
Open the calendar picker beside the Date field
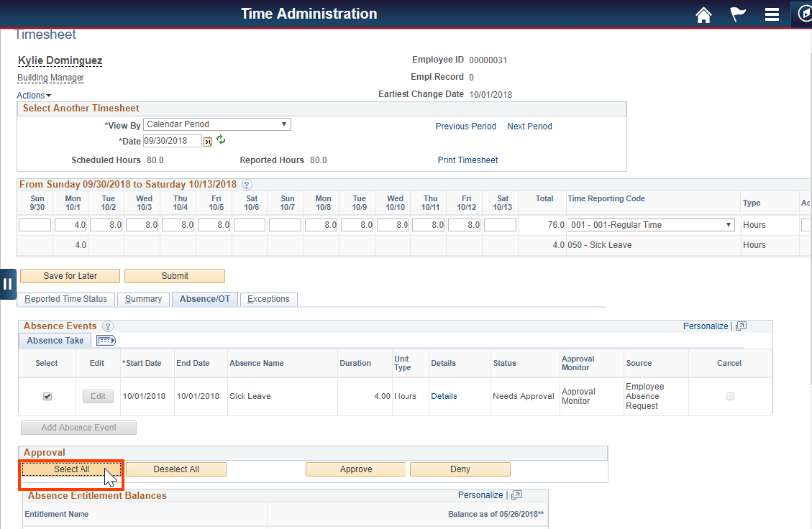[x=206, y=141]
